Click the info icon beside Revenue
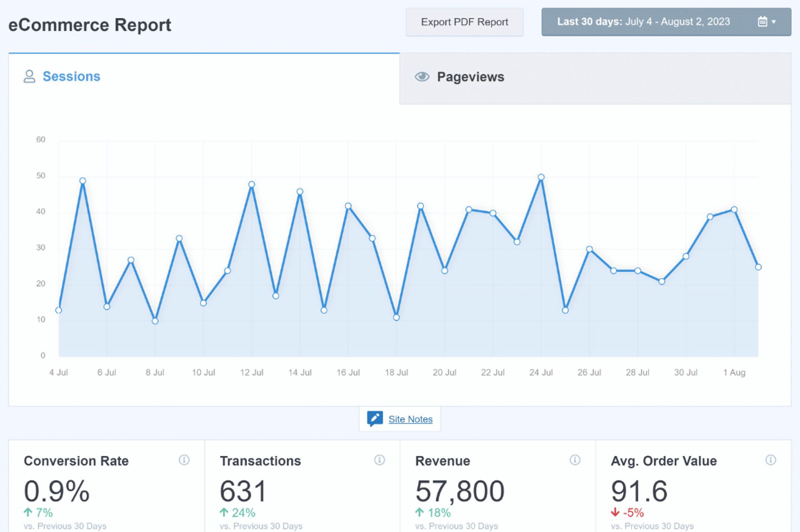 point(575,460)
